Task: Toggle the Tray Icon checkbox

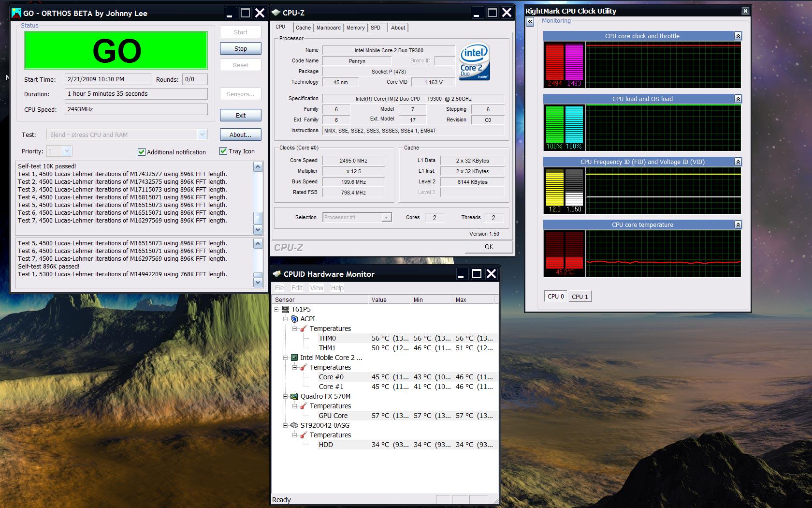Action: 223,151
